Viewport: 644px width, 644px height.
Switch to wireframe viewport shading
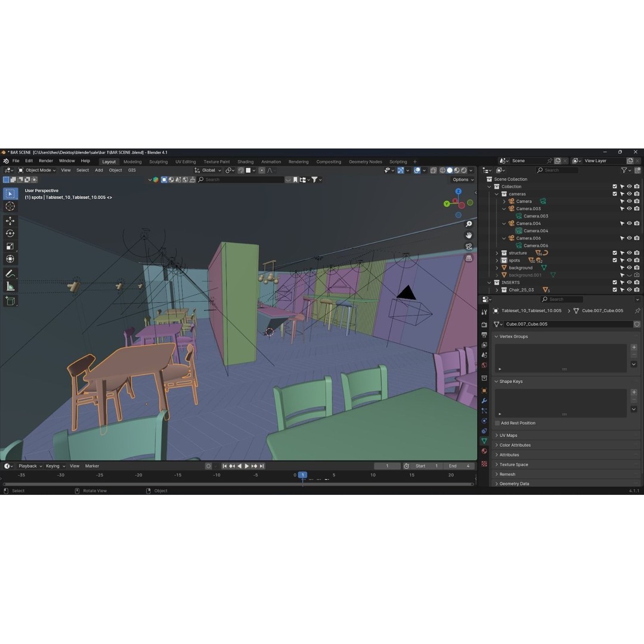point(442,171)
